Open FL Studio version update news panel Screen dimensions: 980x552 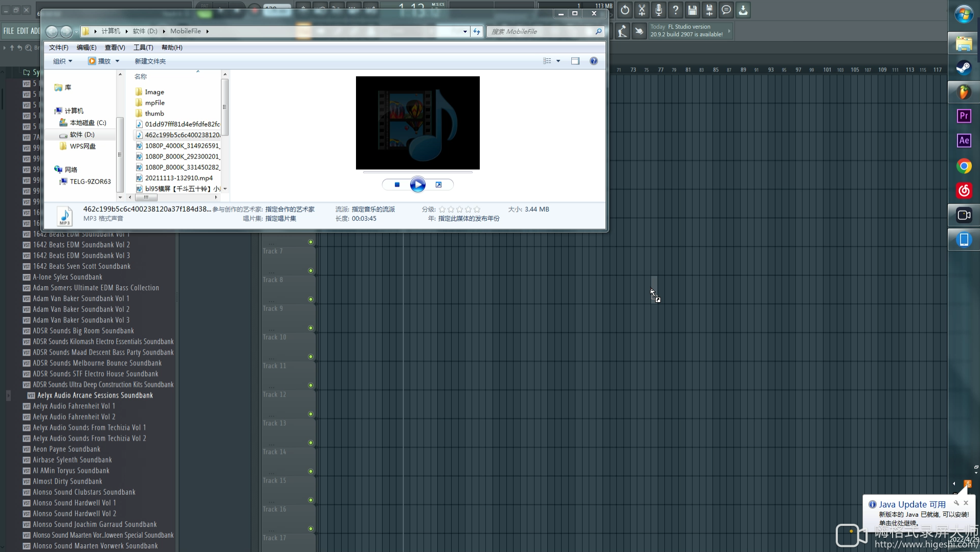(x=690, y=31)
